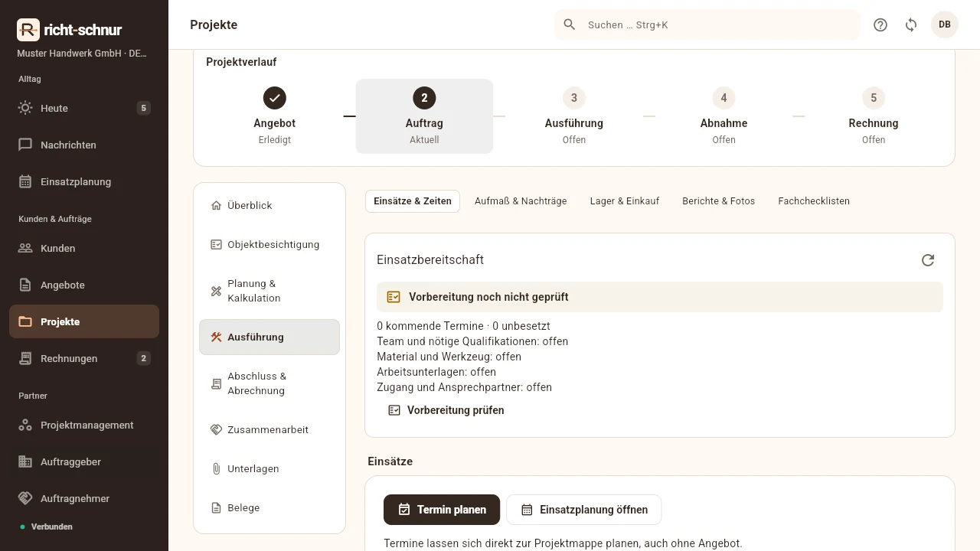The height and width of the screenshot is (551, 980).
Task: Select Projekte in the sidebar
Action: point(84,321)
